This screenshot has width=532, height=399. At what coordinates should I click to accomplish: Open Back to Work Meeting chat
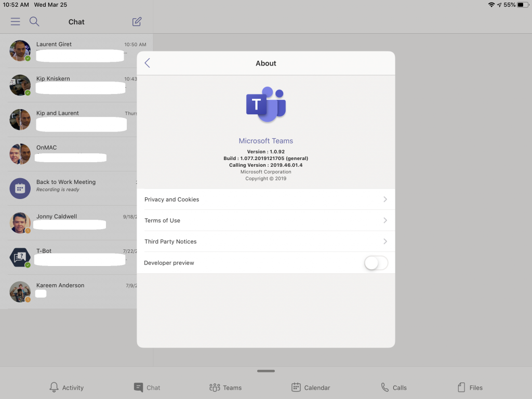69,188
